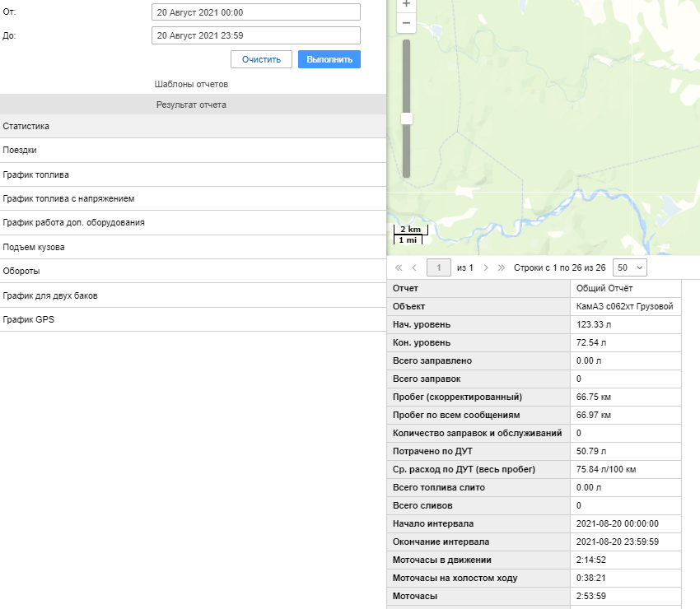700x609 pixels.
Task: Click the map zoom out minus button
Action: click(406, 23)
